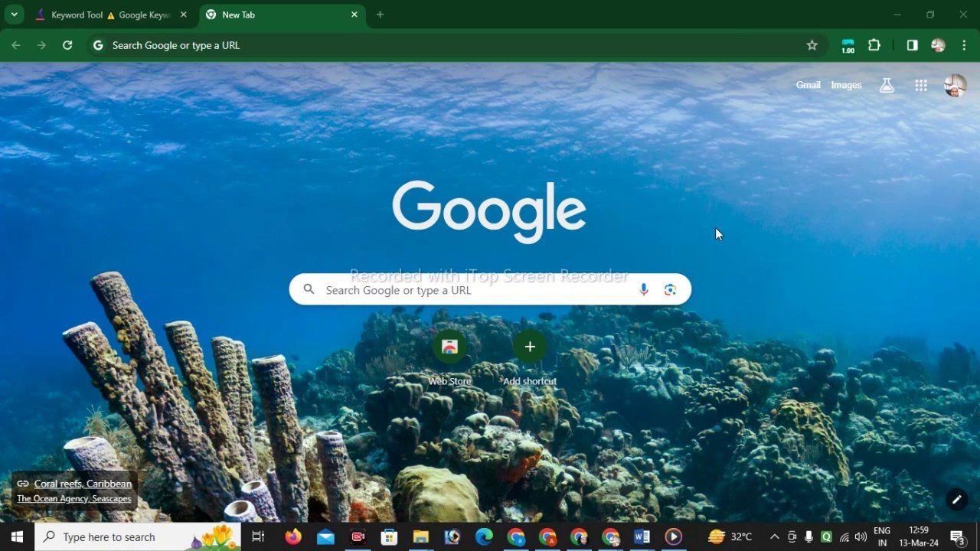Open the Google apps grid
Viewport: 980px width, 551px height.
pos(921,85)
